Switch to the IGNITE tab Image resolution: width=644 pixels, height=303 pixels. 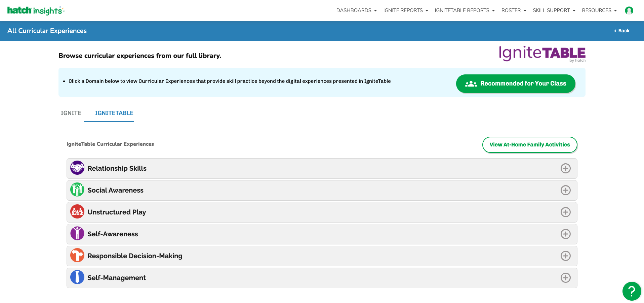pyautogui.click(x=71, y=113)
